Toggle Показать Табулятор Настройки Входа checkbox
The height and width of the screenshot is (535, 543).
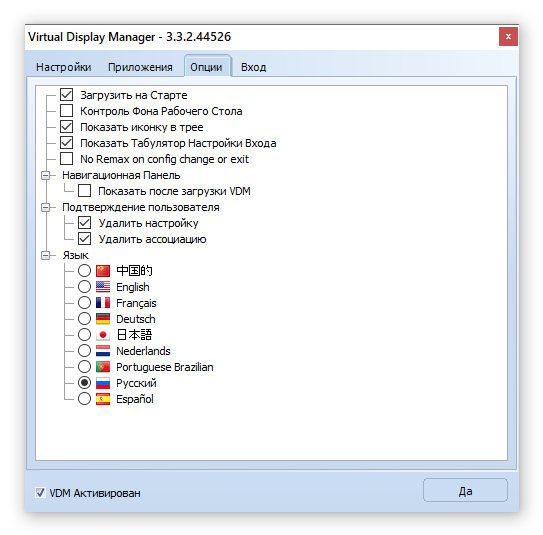66,143
